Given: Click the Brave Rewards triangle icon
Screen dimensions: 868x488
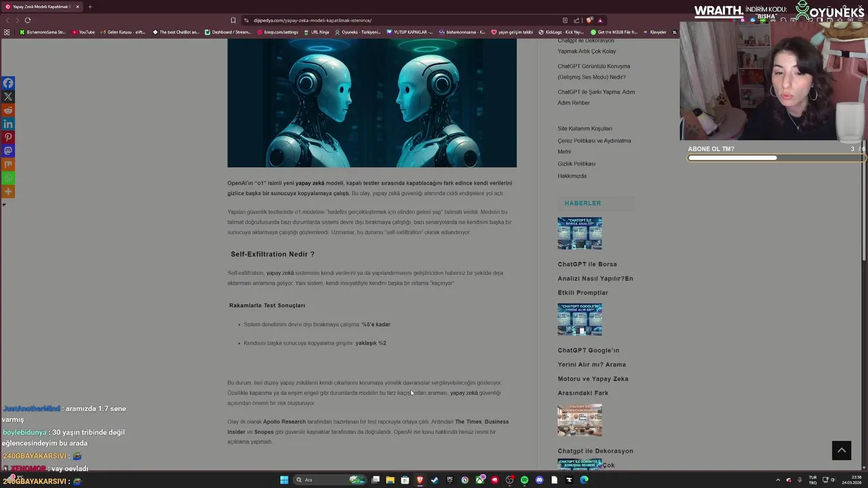Looking at the screenshot, I should [600, 20].
